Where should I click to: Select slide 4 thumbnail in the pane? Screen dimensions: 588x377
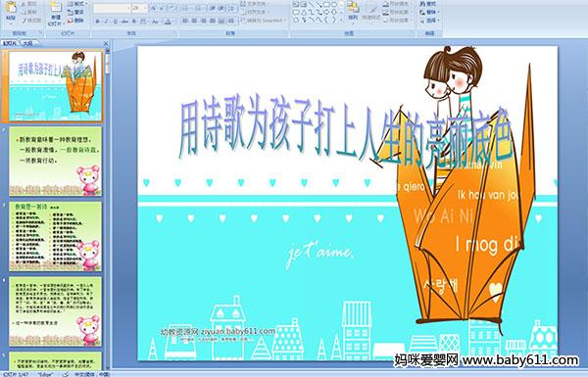click(55, 311)
